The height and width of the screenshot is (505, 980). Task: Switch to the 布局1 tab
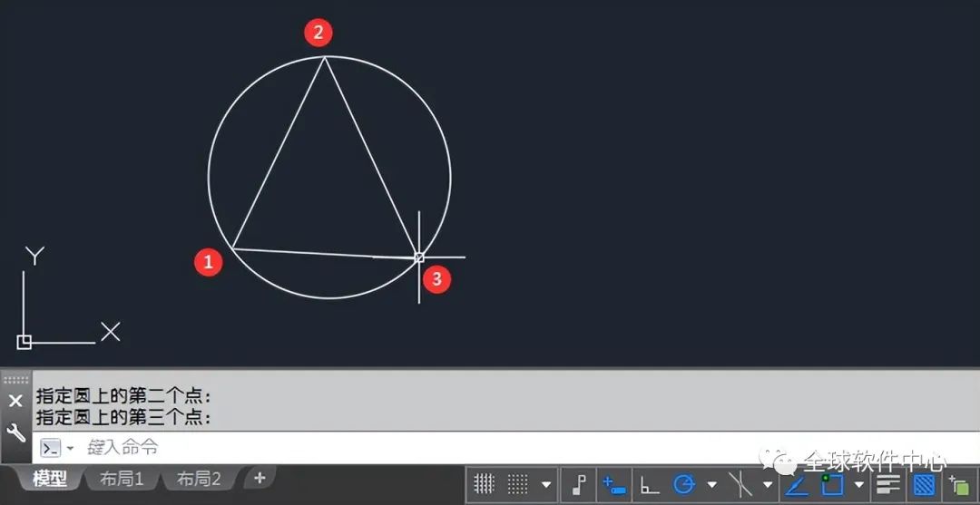[122, 479]
